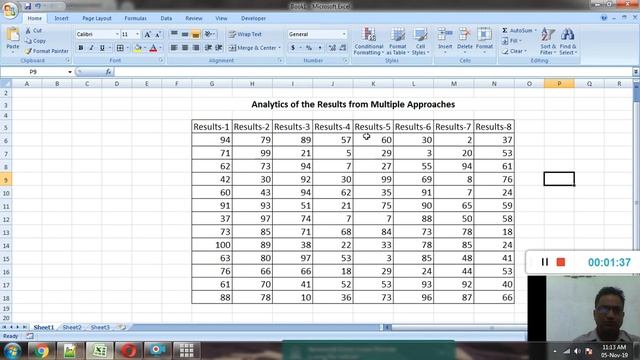Open the Clear dropdown

pyautogui.click(x=514, y=51)
